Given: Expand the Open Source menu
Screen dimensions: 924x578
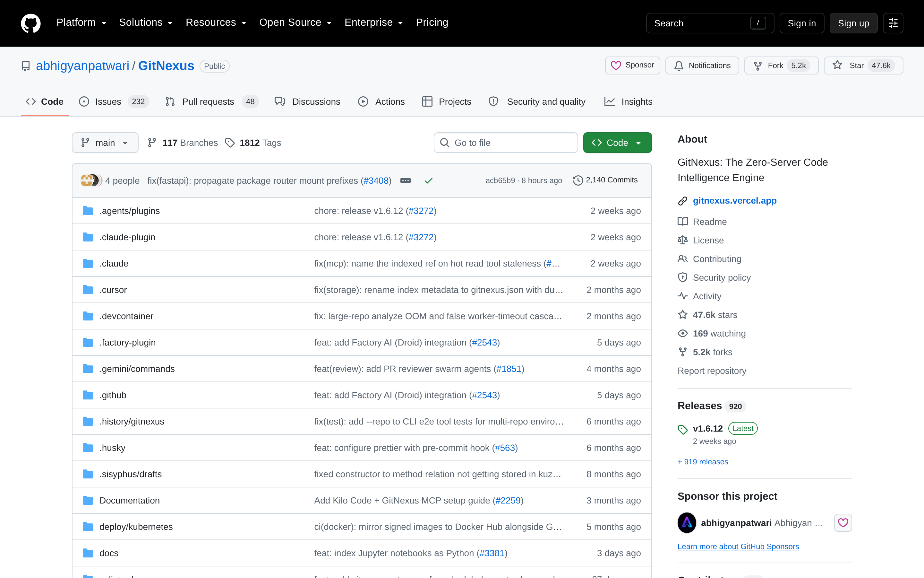Looking at the screenshot, I should pos(295,22).
